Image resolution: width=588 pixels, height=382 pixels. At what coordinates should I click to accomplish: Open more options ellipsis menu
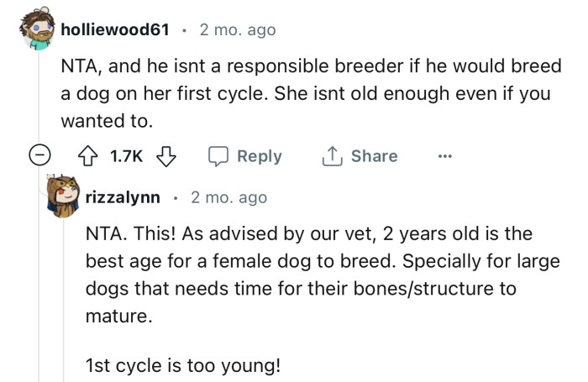[x=444, y=156]
